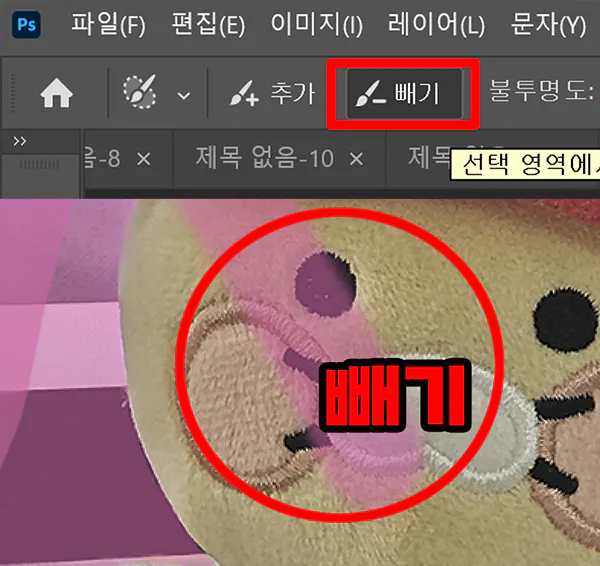Image resolution: width=600 pixels, height=566 pixels.
Task: Open the 편집(E) menu
Action: pos(208,24)
